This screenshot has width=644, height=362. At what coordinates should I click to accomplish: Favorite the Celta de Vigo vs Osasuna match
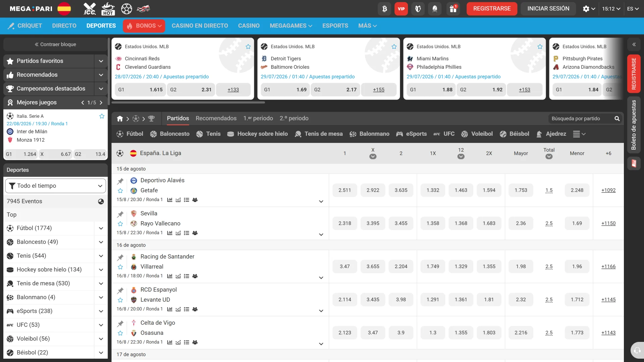(120, 333)
